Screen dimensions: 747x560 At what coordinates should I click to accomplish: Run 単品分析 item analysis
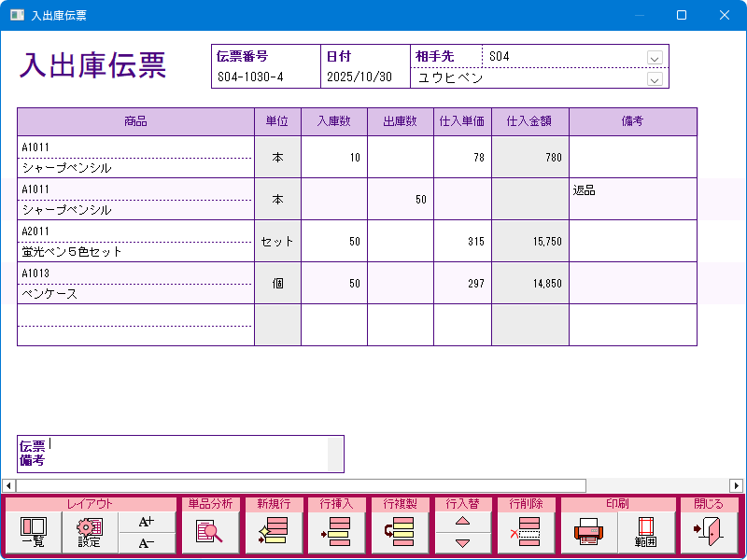click(x=209, y=533)
